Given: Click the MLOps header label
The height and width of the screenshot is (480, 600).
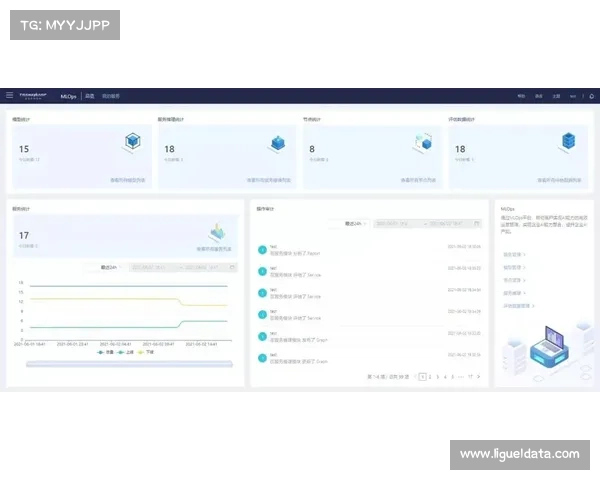Looking at the screenshot, I should (68, 96).
